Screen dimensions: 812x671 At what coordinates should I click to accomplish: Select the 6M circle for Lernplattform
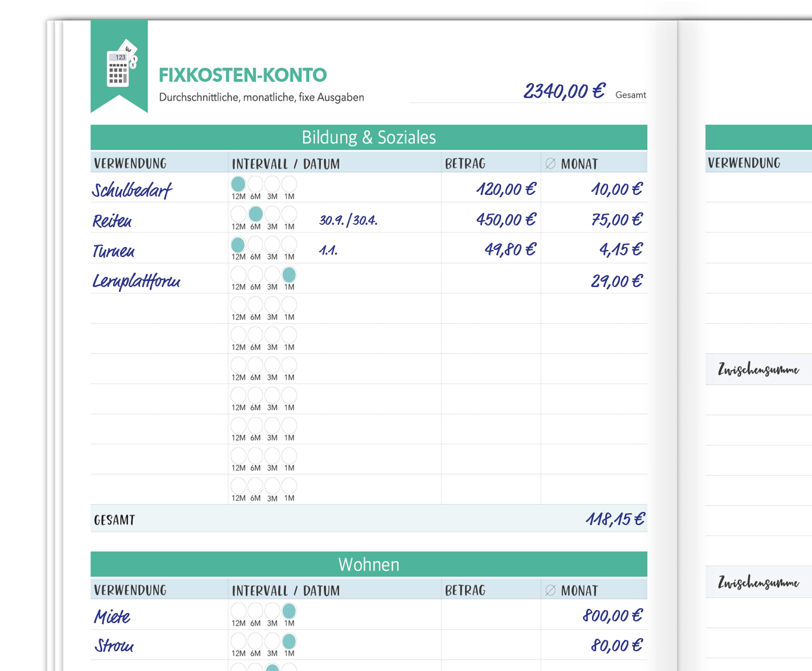(x=255, y=274)
